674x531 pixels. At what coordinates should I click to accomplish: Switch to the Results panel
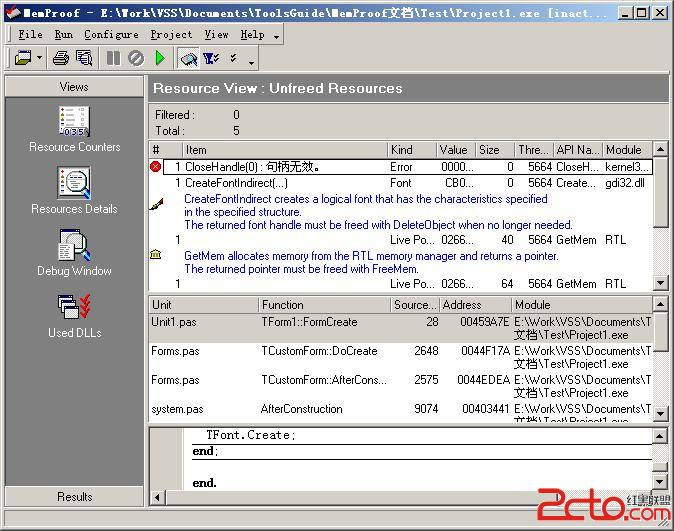(74, 497)
